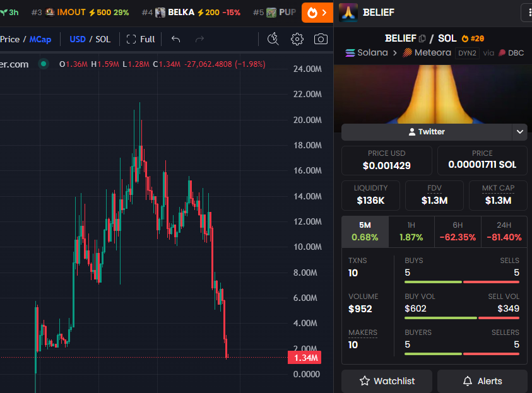This screenshot has width=532, height=393.
Task: Click the MAKERS 10 value
Action: 353,345
